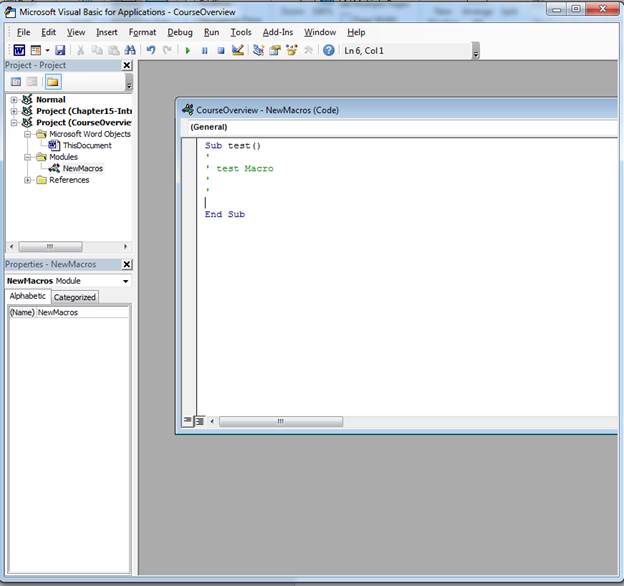The height and width of the screenshot is (586, 624).
Task: Collapse the Modules folder
Action: 27,157
